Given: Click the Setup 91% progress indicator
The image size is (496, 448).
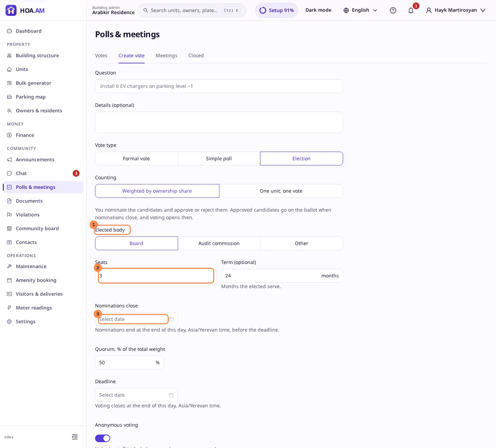Looking at the screenshot, I should click(277, 10).
